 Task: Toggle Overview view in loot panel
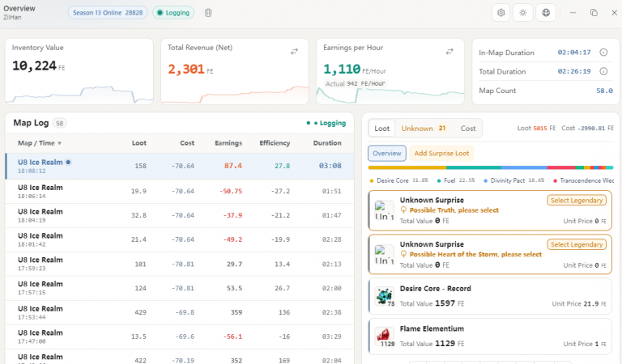coord(387,153)
